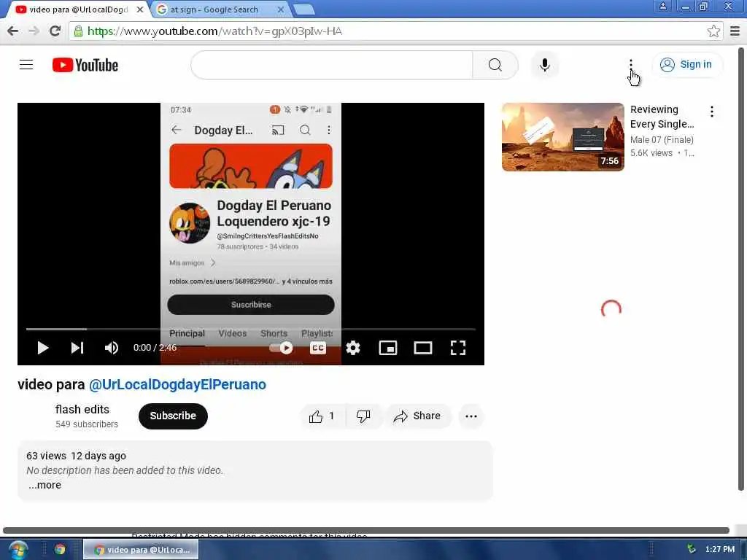Go forward in browser
The width and height of the screenshot is (747, 560).
[x=34, y=31]
